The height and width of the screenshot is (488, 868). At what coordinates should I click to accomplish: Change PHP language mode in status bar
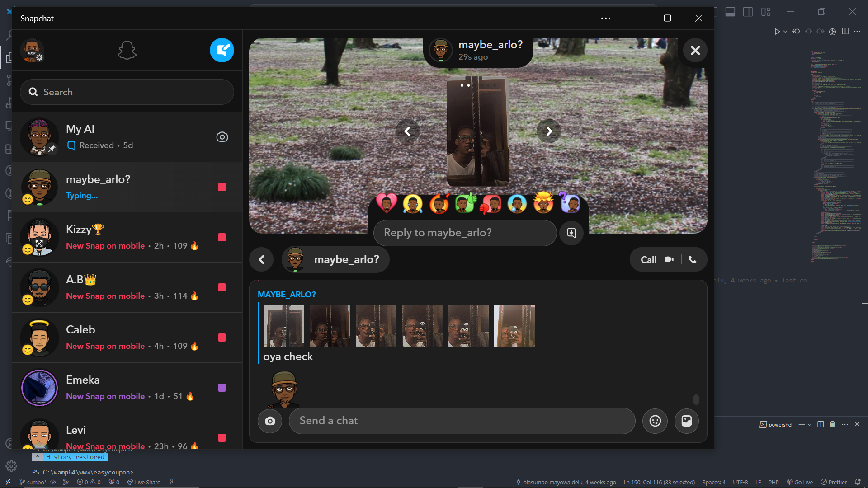pyautogui.click(x=774, y=482)
